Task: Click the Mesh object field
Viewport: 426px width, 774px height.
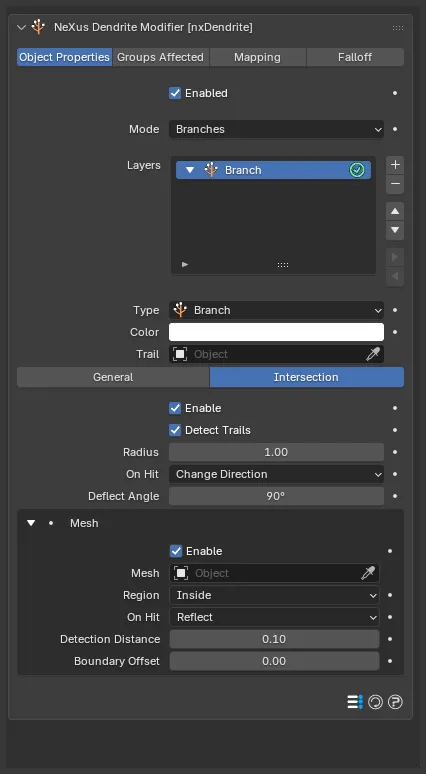Action: click(x=274, y=573)
